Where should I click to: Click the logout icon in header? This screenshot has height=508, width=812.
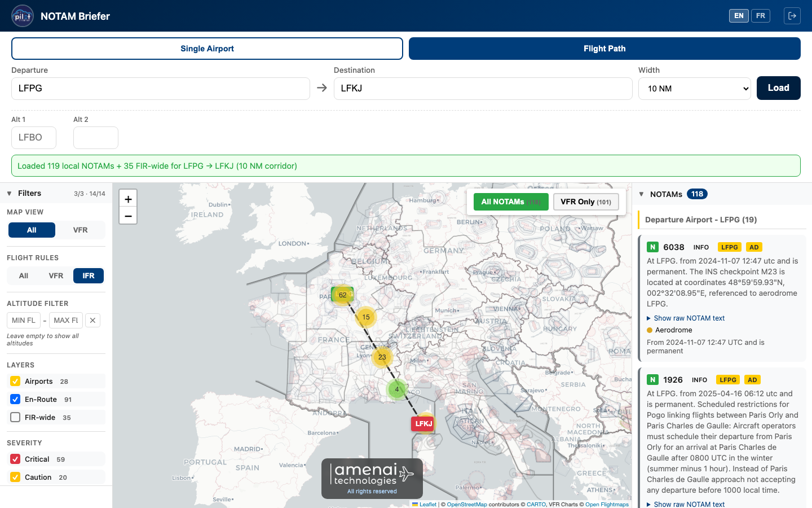(x=792, y=16)
